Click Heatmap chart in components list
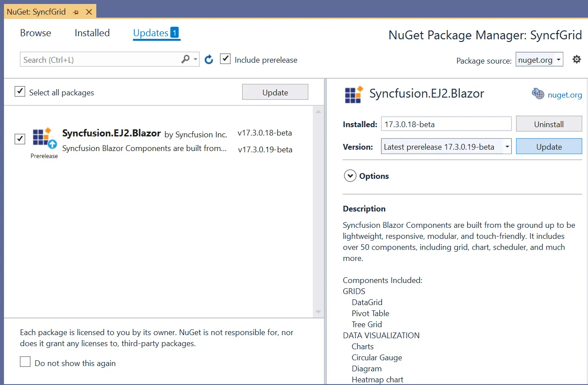 378,379
